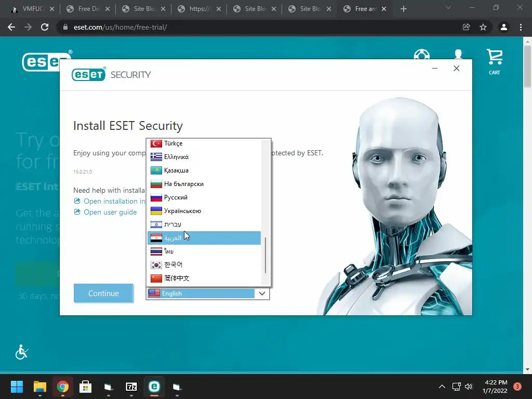Open ESET installer taskbar icon
This screenshot has width=532, height=399.
click(154, 387)
